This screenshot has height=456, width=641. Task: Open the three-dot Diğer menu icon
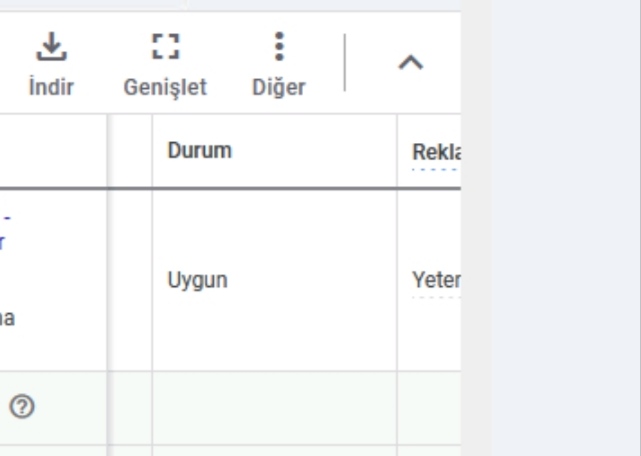click(279, 47)
